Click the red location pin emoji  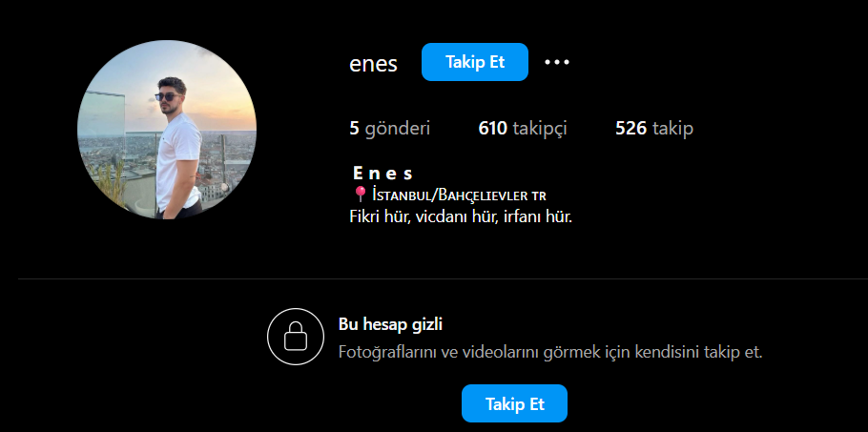coord(360,195)
